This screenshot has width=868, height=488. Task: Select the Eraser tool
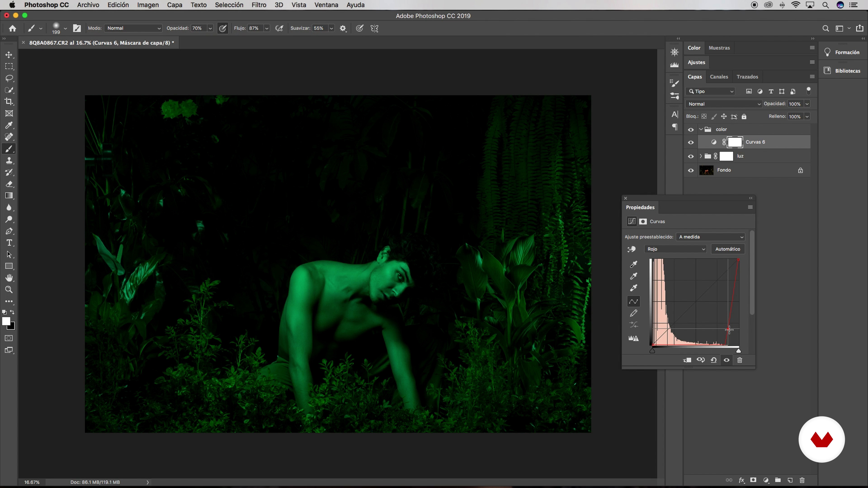click(x=9, y=184)
